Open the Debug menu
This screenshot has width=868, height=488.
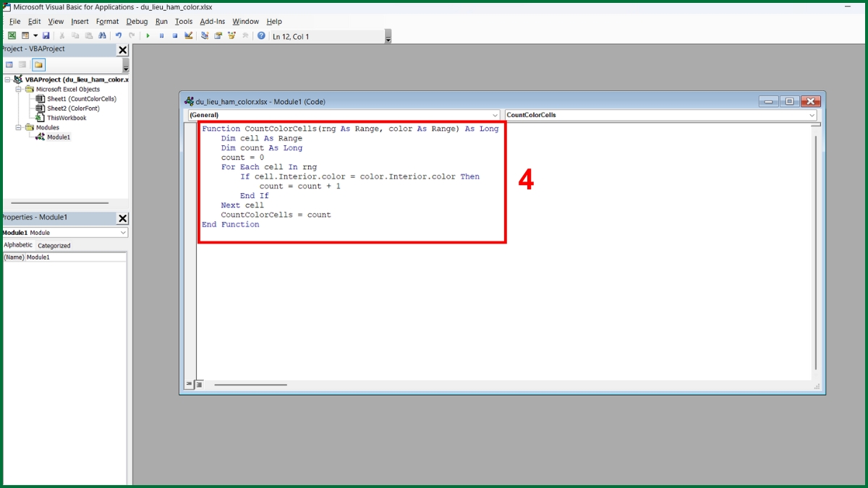coord(137,22)
